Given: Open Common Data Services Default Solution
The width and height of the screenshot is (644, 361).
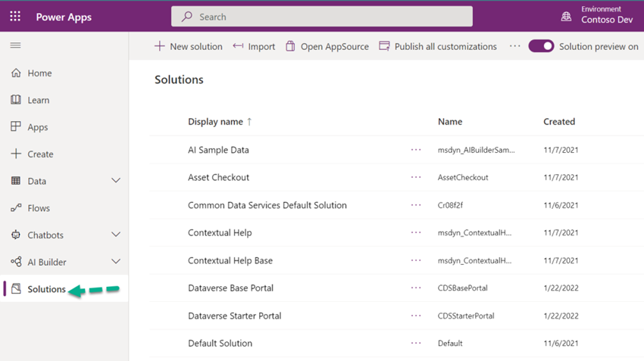Looking at the screenshot, I should point(267,205).
